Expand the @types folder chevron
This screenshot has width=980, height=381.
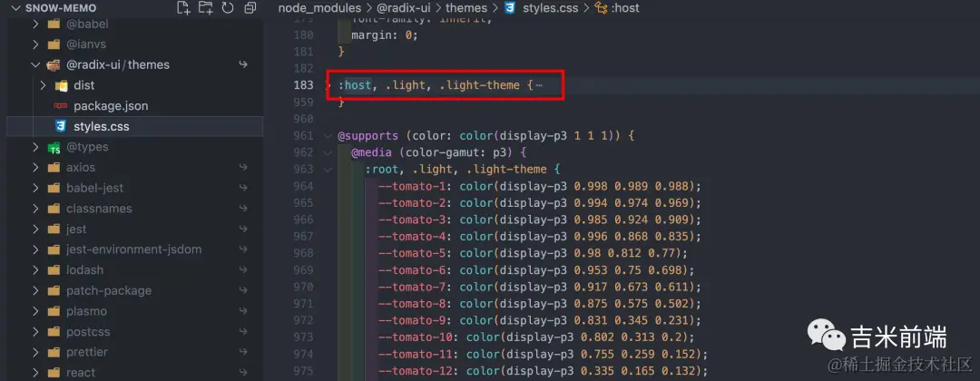pos(35,147)
